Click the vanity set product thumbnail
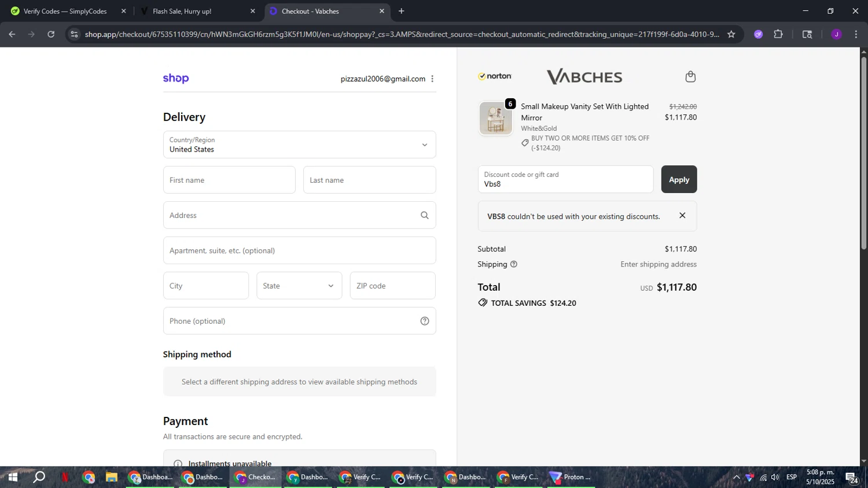868x488 pixels. point(496,119)
